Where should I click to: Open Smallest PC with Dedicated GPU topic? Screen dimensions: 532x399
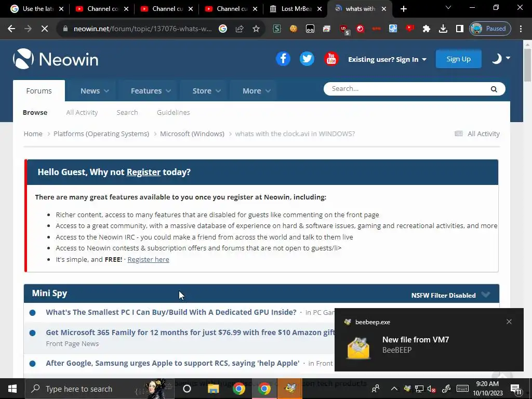point(171,312)
